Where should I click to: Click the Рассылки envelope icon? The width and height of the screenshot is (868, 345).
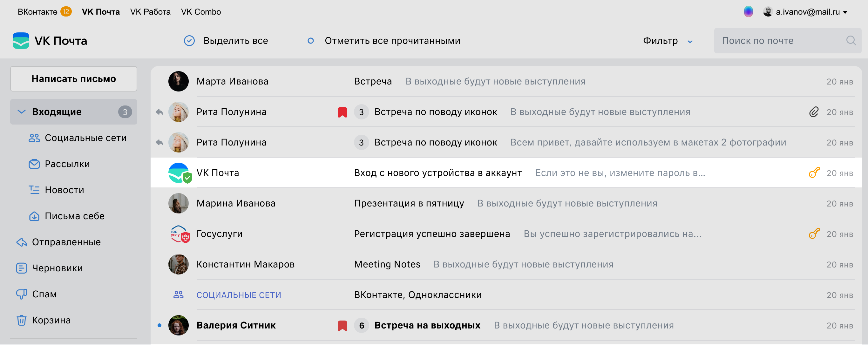(x=34, y=164)
